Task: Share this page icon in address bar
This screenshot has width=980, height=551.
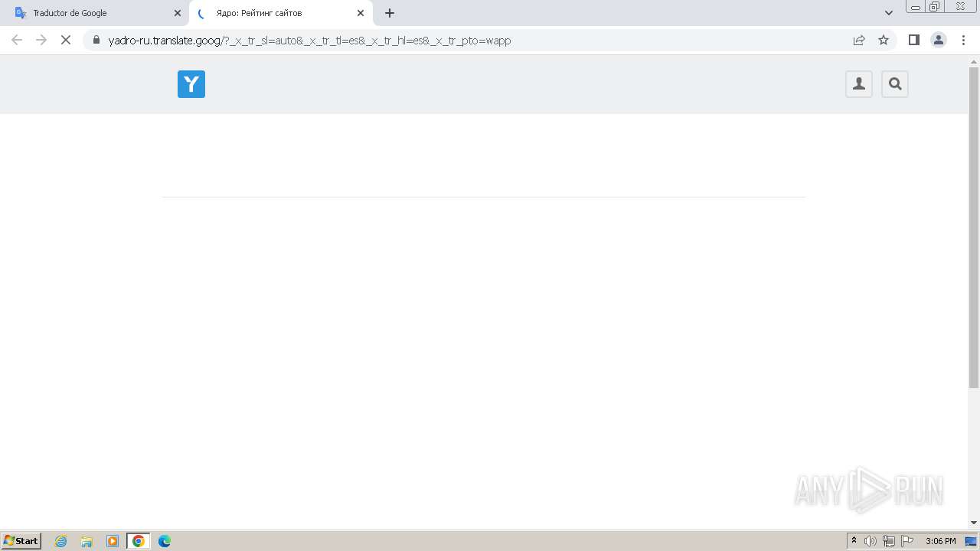Action: point(859,40)
